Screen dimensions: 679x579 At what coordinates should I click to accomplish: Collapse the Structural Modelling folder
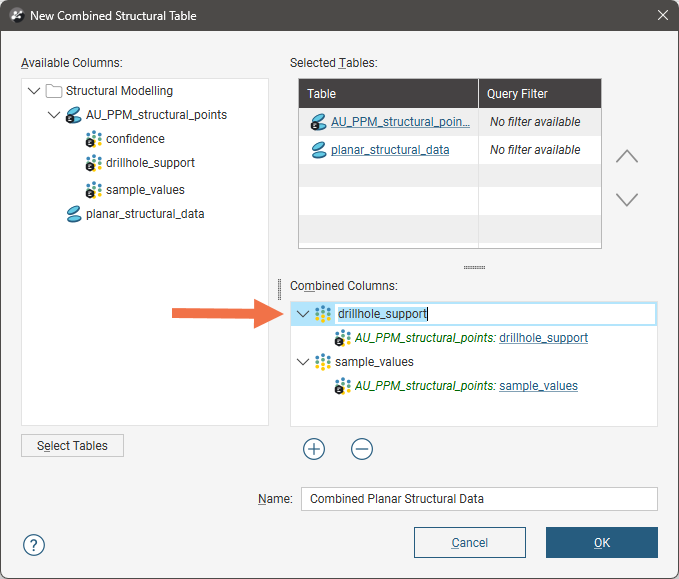[x=35, y=91]
